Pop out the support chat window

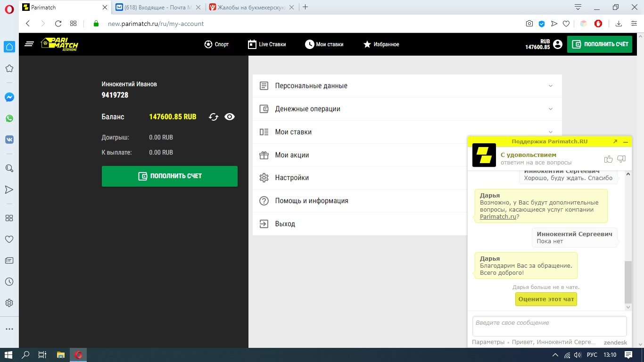pyautogui.click(x=615, y=141)
